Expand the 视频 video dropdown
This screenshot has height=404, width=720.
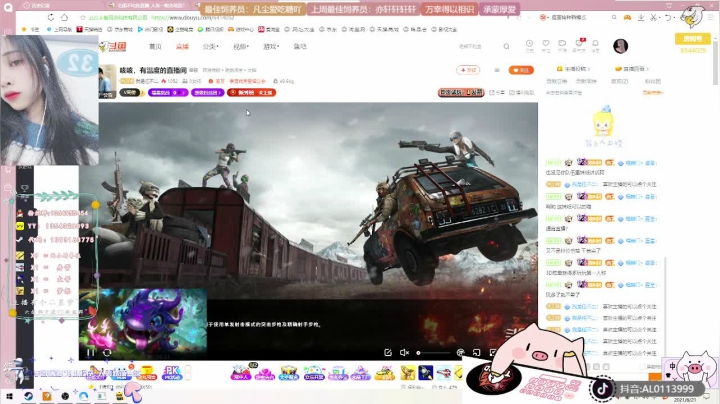[x=241, y=46]
